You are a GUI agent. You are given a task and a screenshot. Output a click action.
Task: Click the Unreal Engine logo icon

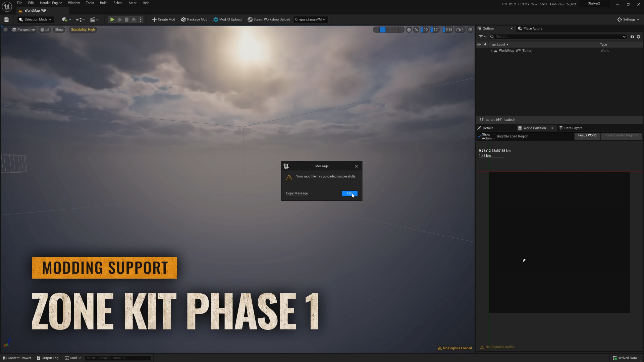pos(7,6)
